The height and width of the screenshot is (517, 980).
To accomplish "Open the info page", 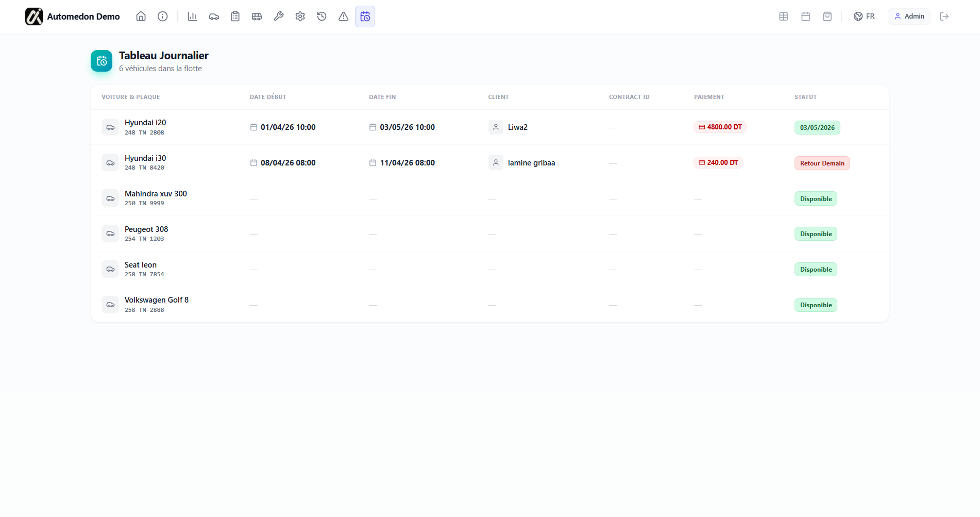I will pyautogui.click(x=162, y=16).
